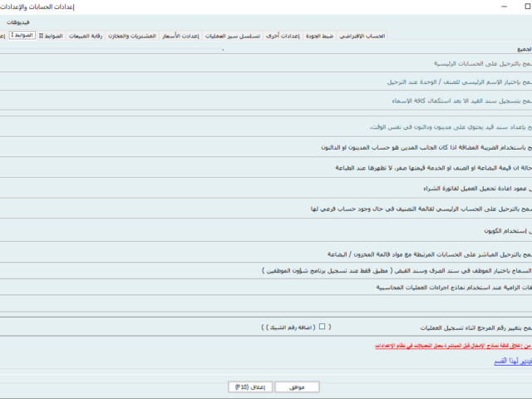The image size is (532, 399).
Task: Click row باختيار الموظف في سند الصرف
Action: 266,271
